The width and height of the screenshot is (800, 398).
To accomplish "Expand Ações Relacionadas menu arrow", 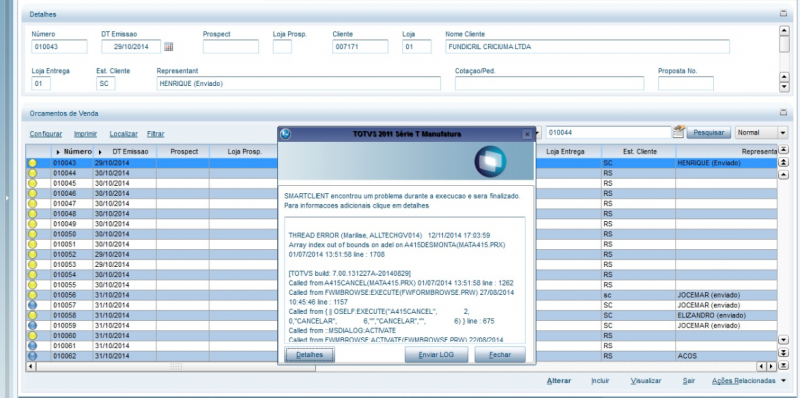I will 783,381.
